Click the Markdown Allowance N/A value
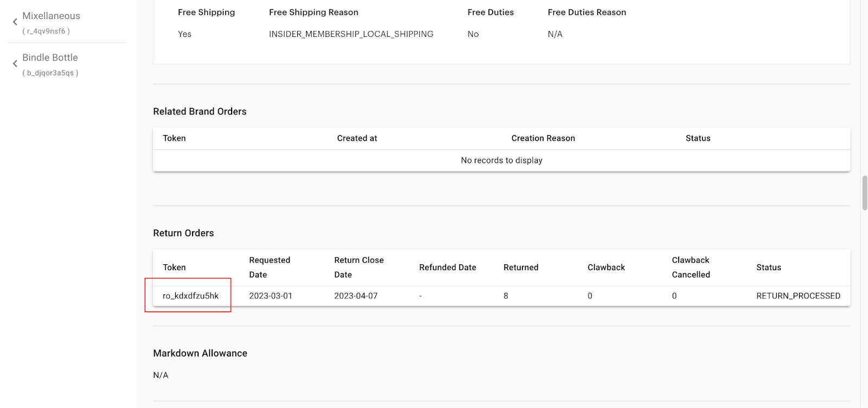 pyautogui.click(x=161, y=375)
